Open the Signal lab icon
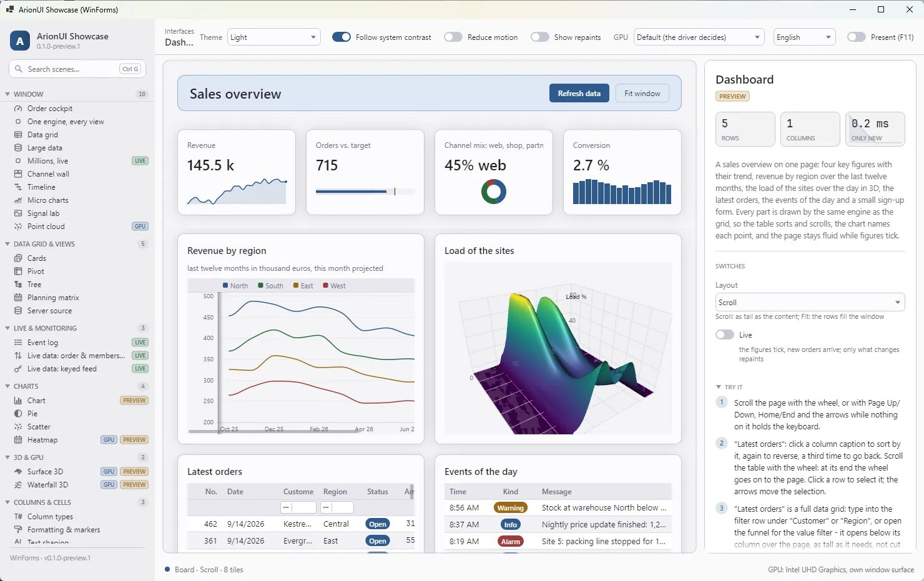The image size is (924, 581). [x=18, y=213]
